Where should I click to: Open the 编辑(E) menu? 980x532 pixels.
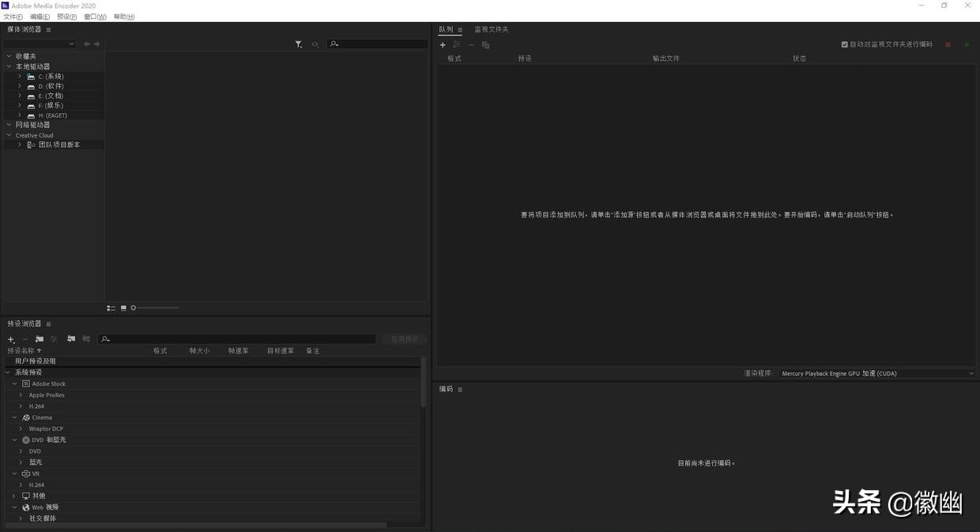tap(40, 17)
